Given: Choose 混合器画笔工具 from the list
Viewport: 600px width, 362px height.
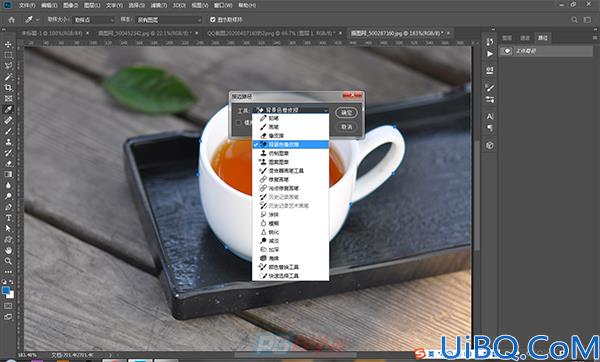Looking at the screenshot, I should coord(290,171).
